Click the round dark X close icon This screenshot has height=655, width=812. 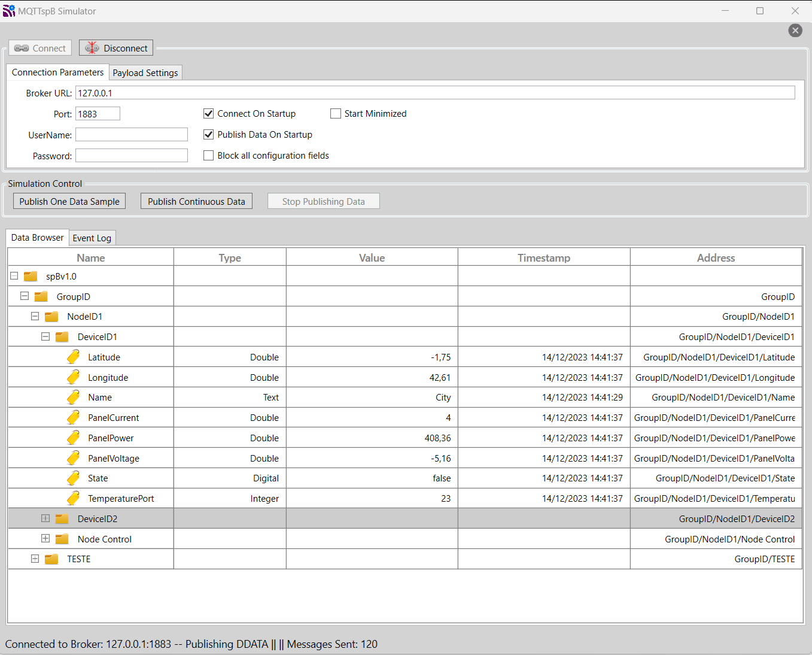[x=795, y=31]
